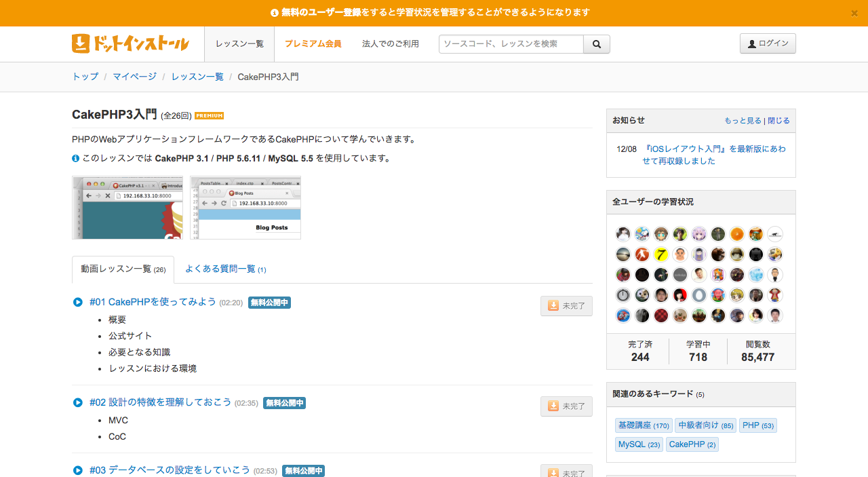
Task: Focus the ソースコード、レッスンを検索 search field
Action: pyautogui.click(x=511, y=44)
